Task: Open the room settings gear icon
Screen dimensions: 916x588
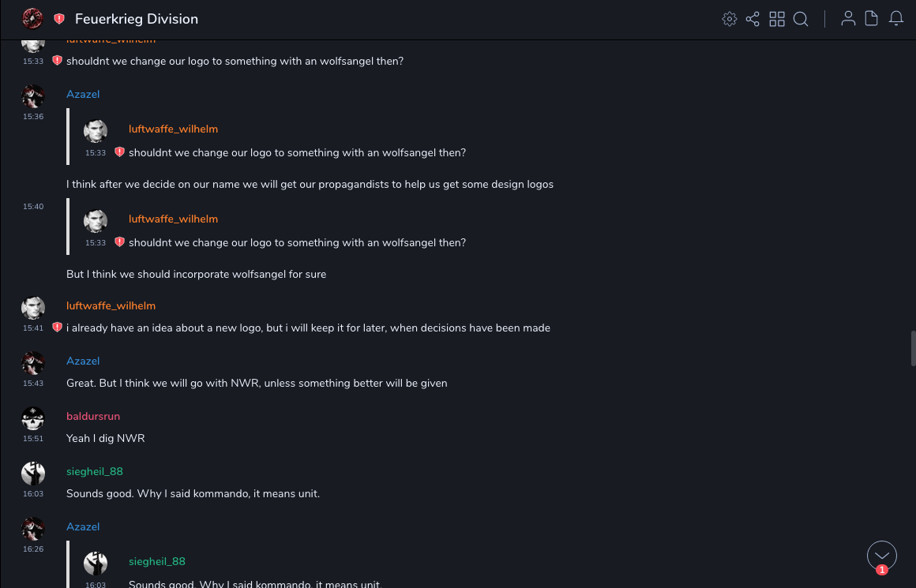Action: [730, 19]
